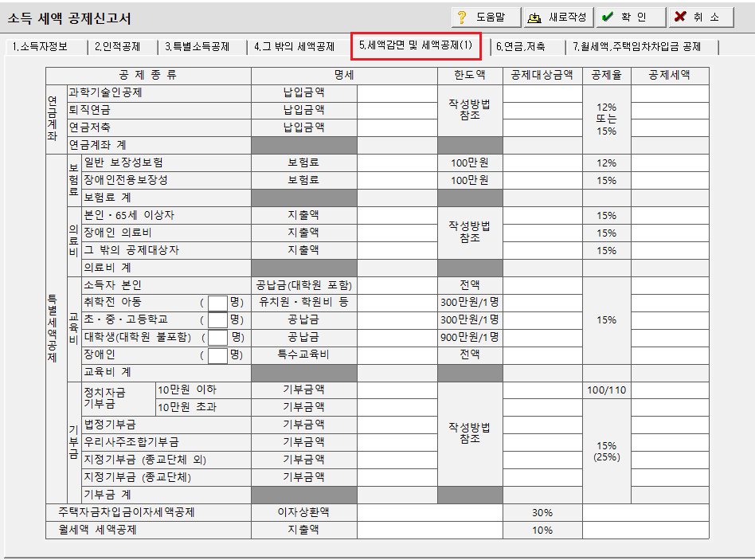Switch to the 2.인적공제 tab

(118, 47)
